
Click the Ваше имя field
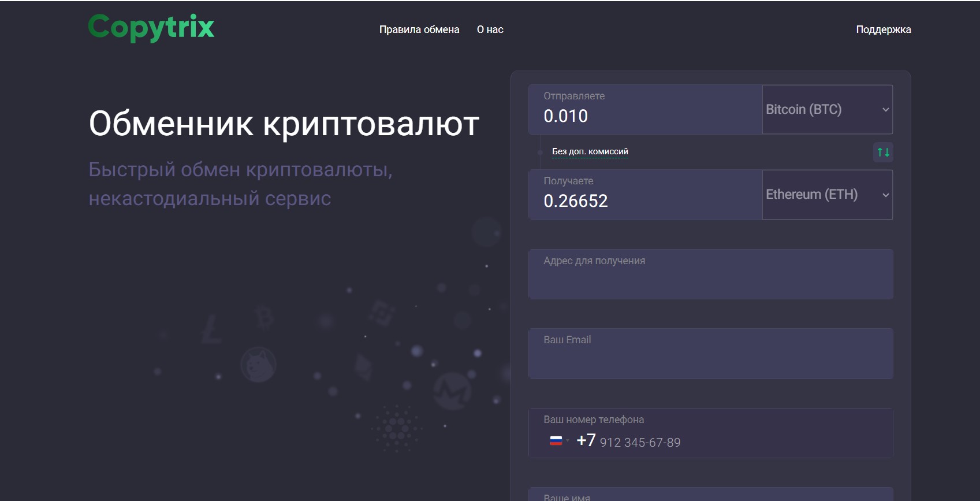pyautogui.click(x=710, y=495)
